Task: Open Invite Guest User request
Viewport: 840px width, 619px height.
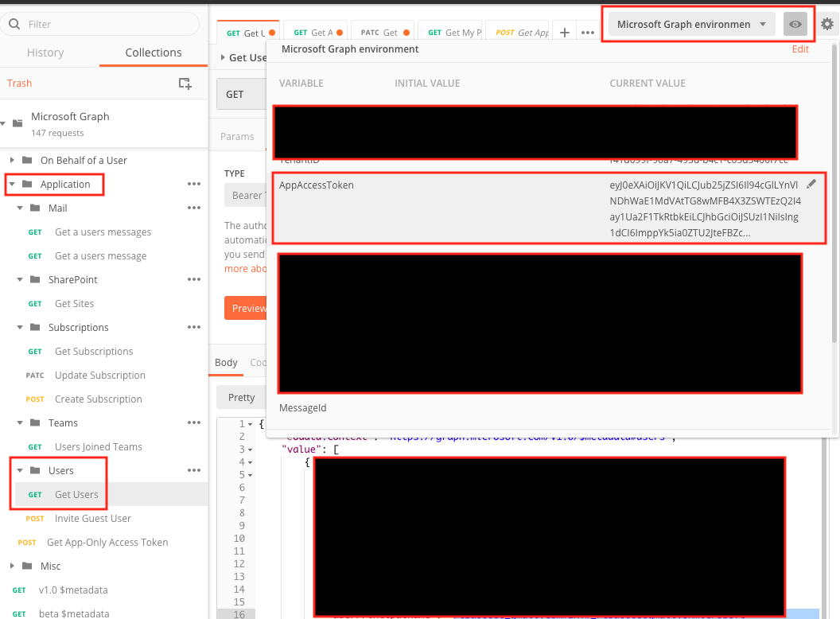Action: pyautogui.click(x=93, y=518)
